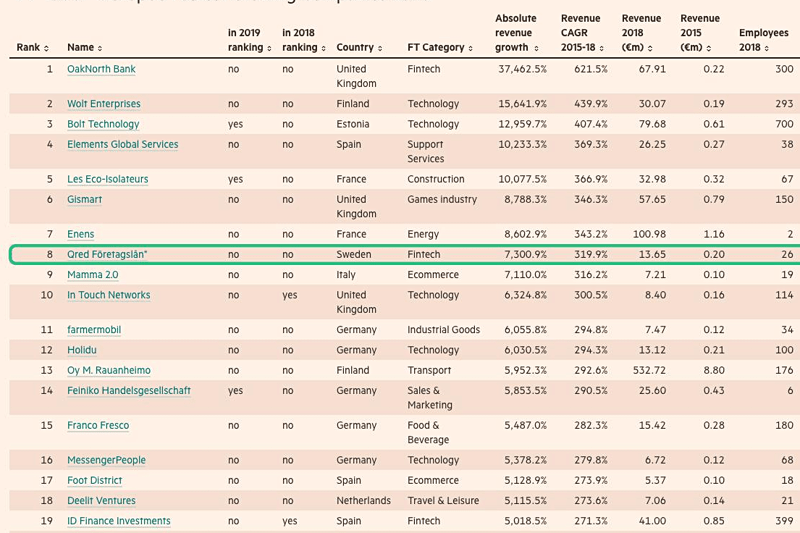
Task: Select the Energy category cell
Action: [x=423, y=234]
